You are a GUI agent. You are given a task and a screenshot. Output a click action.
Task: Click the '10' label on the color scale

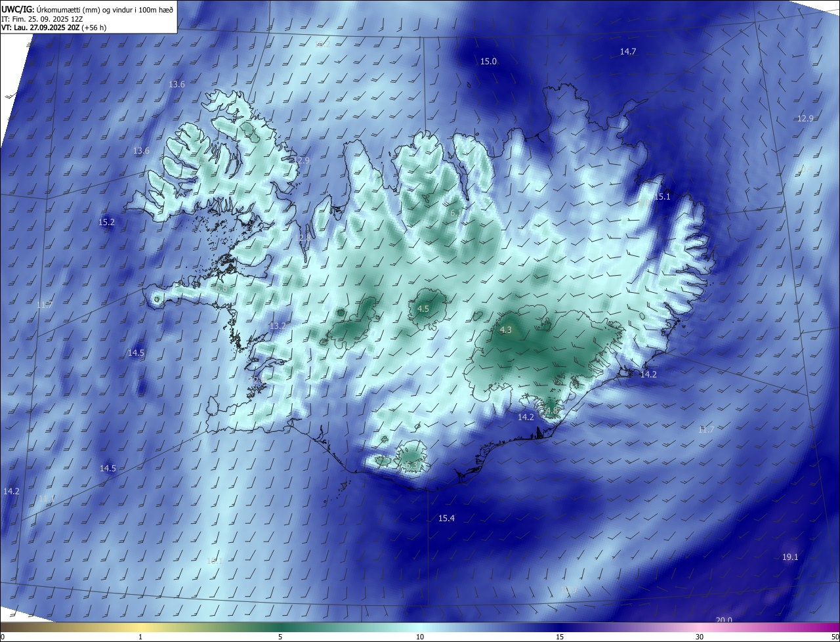pos(420,637)
